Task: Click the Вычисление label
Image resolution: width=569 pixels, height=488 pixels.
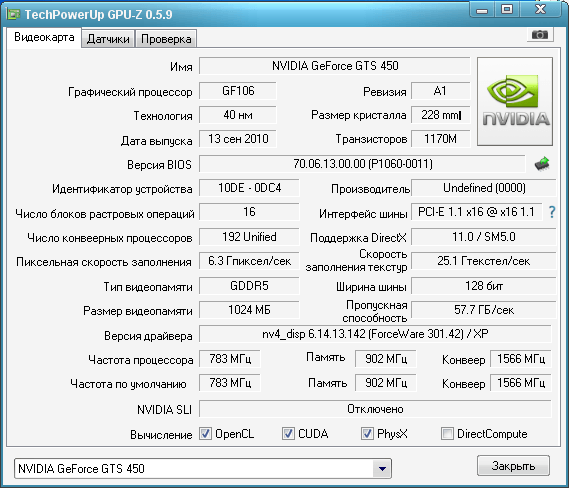Action: (161, 435)
